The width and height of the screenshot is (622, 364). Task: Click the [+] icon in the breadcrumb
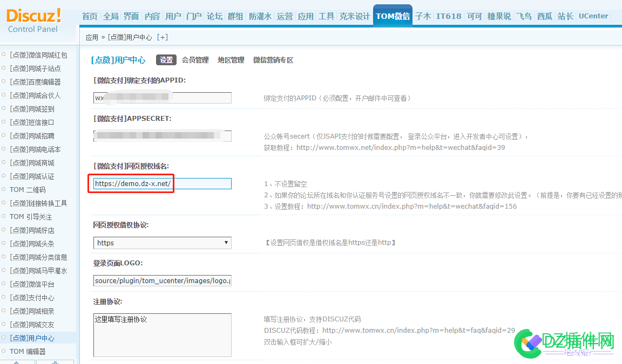164,37
